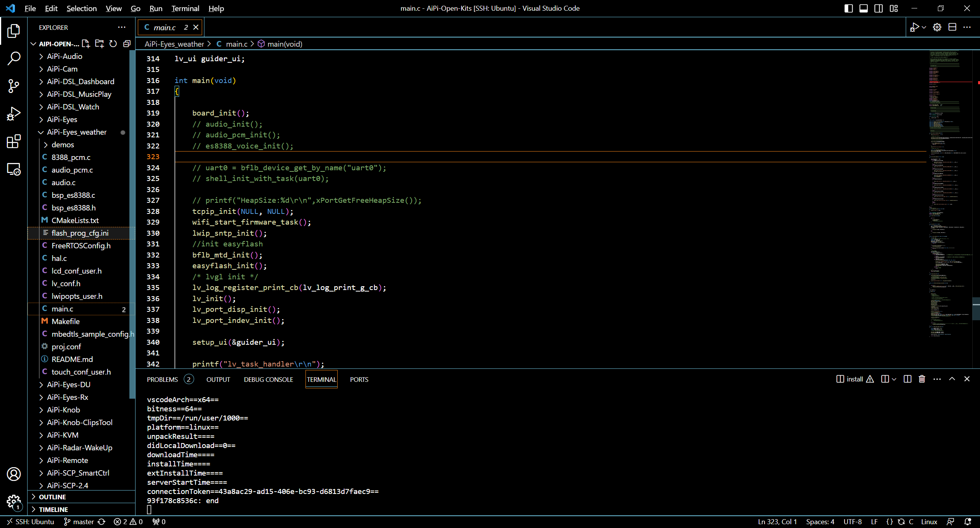Synchronize changes icon in status bar
This screenshot has height=528, width=980.
(x=101, y=521)
